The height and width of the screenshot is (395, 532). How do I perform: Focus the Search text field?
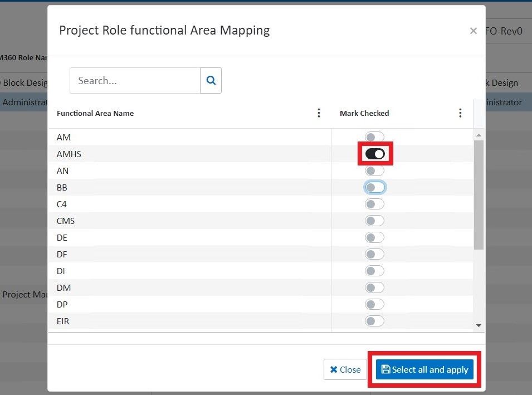click(135, 81)
